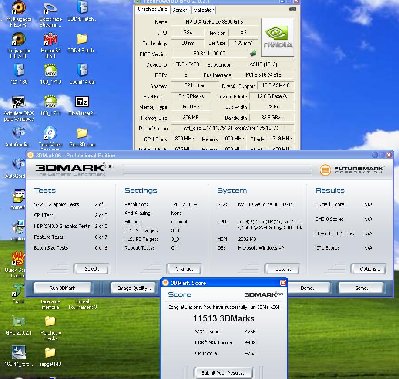This screenshot has height=379, width=399.
Task: Select the white ring-shaped desktop shortcut icon
Action: coord(50,8)
